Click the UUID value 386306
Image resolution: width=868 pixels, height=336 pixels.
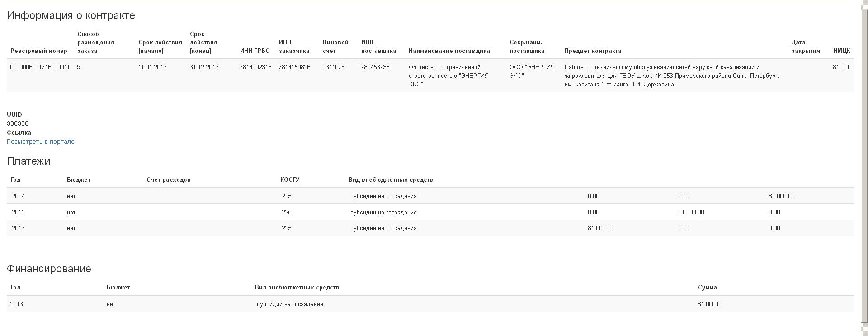coord(18,123)
